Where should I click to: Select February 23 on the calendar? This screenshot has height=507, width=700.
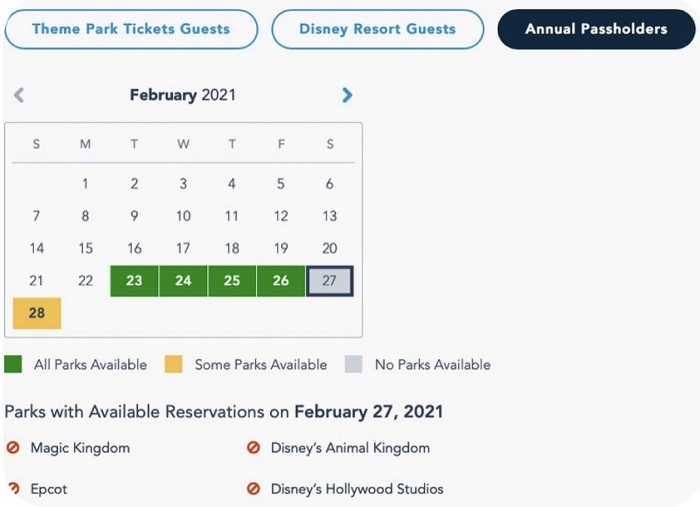coord(134,281)
